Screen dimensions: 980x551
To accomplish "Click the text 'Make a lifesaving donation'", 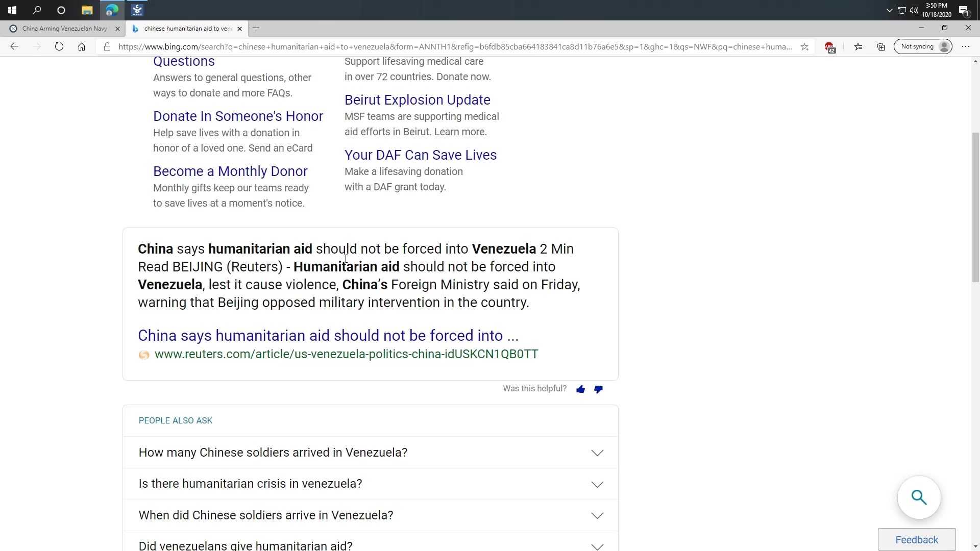I will (x=404, y=172).
